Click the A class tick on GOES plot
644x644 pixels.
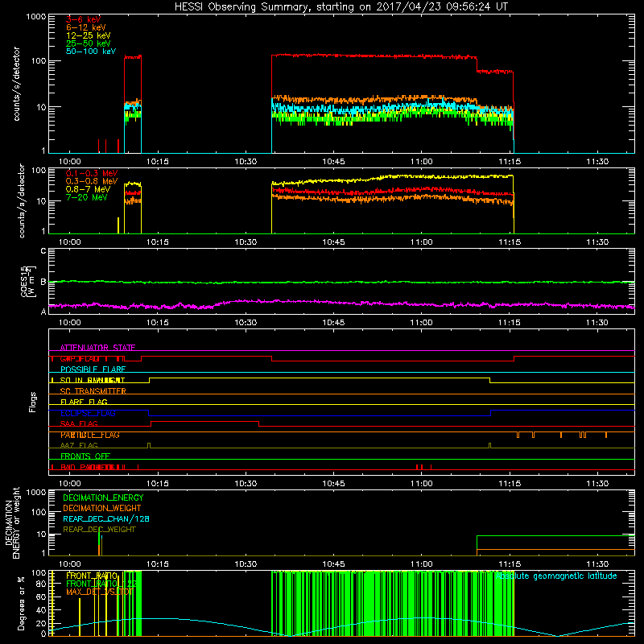(43, 312)
